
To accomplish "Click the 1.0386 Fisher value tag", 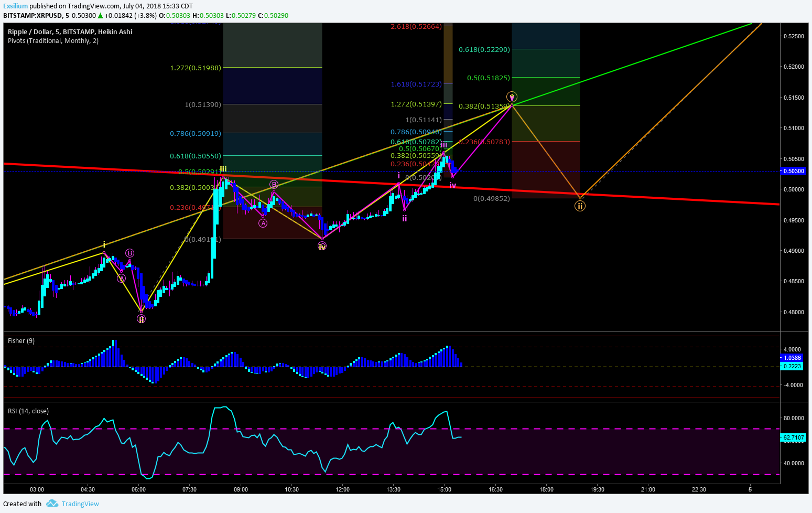I will click(792, 358).
